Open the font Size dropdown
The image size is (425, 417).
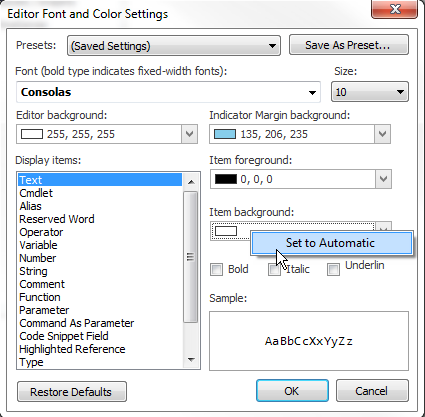(x=370, y=92)
